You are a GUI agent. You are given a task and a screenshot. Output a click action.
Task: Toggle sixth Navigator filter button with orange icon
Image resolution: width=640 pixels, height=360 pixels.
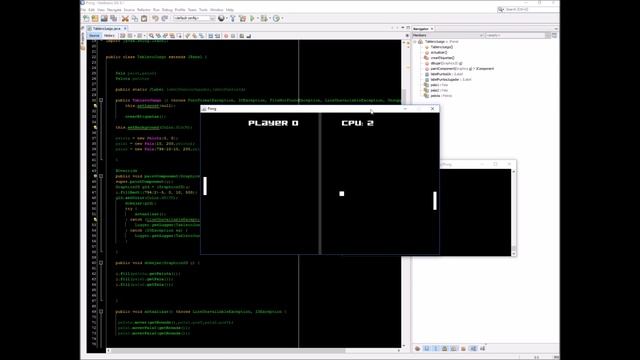click(463, 348)
